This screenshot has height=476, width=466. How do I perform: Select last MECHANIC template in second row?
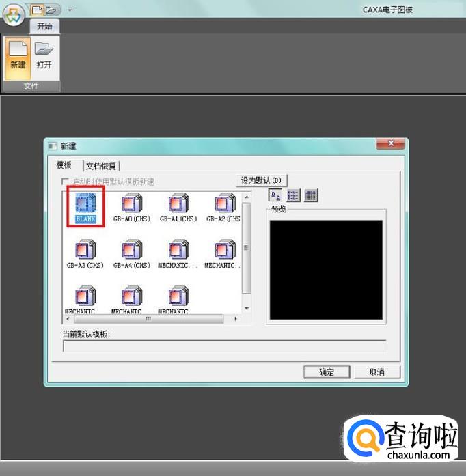click(x=223, y=254)
